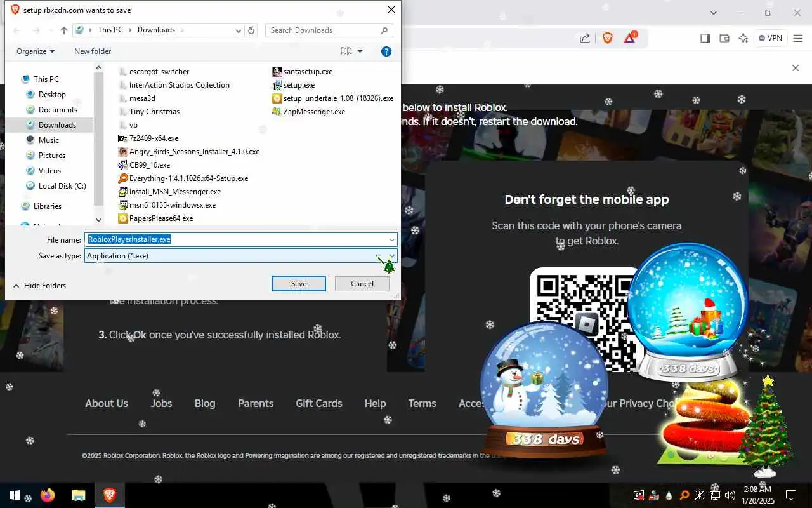Image resolution: width=812 pixels, height=508 pixels.
Task: Select Local Disk (C:) in the tree
Action: click(x=62, y=186)
